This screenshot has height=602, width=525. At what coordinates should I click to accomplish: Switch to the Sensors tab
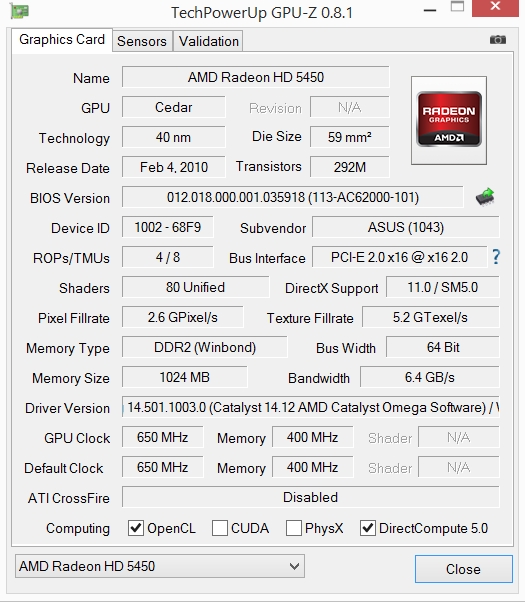tap(142, 41)
